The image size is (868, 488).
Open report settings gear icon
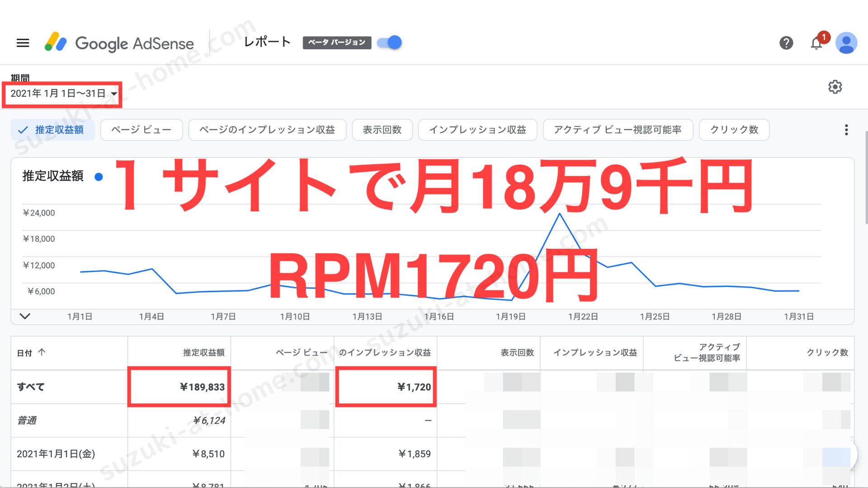tap(835, 87)
